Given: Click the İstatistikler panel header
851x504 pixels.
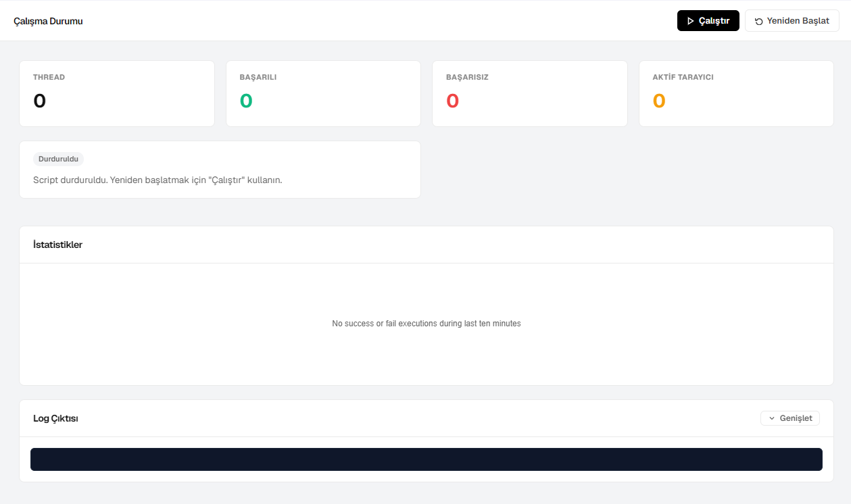Looking at the screenshot, I should point(427,245).
